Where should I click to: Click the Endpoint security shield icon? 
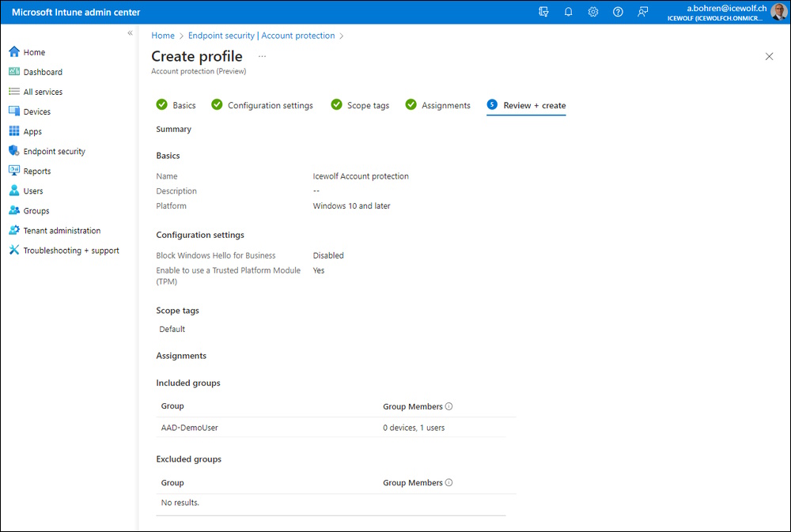tap(14, 151)
